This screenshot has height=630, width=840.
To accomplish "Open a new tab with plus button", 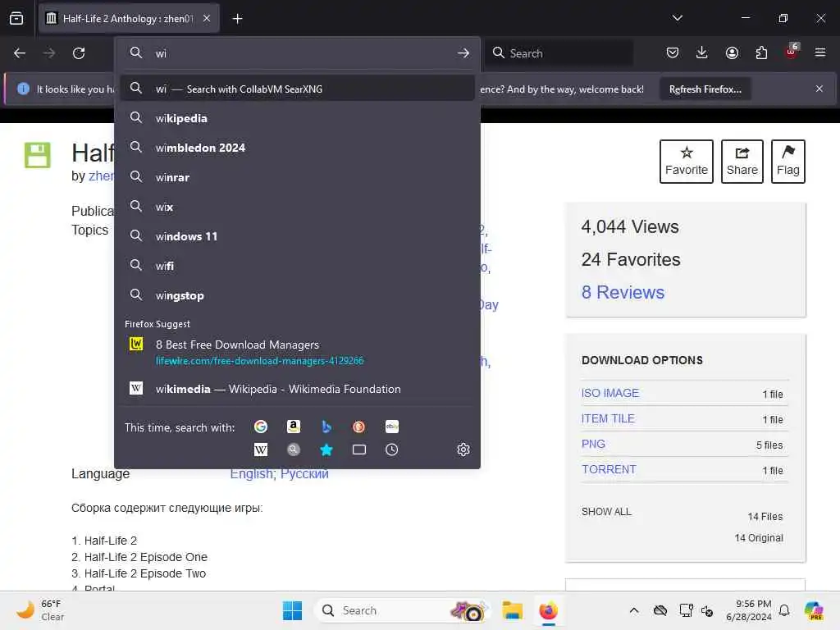I will (x=237, y=19).
